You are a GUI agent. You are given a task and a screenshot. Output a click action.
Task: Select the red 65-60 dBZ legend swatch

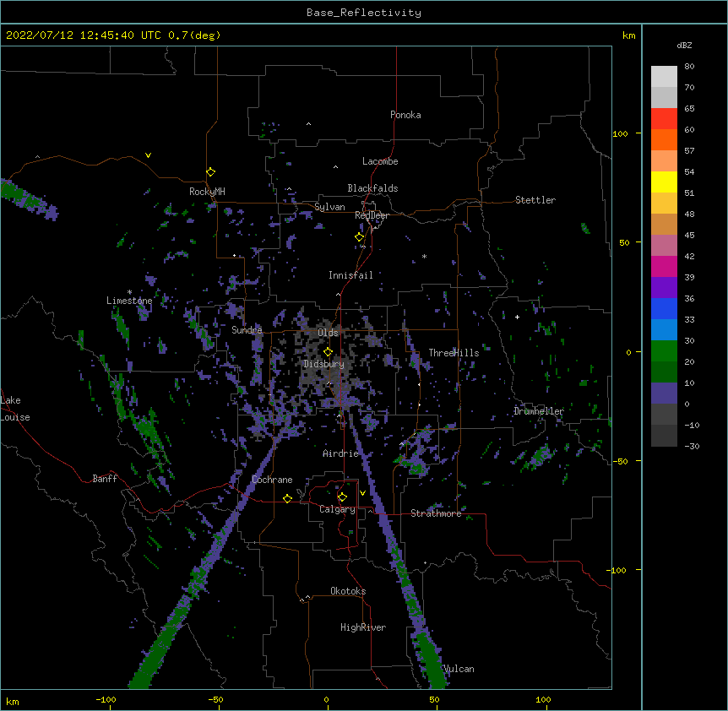(x=664, y=119)
